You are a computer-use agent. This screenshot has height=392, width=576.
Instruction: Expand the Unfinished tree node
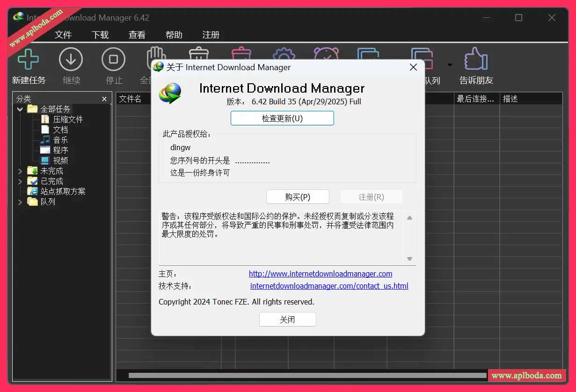20,171
